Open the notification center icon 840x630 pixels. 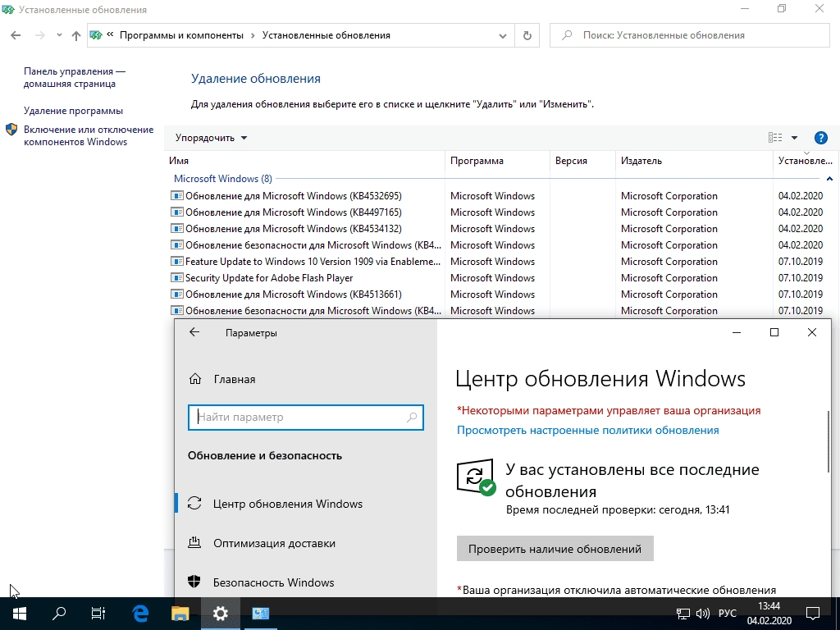[x=813, y=614]
